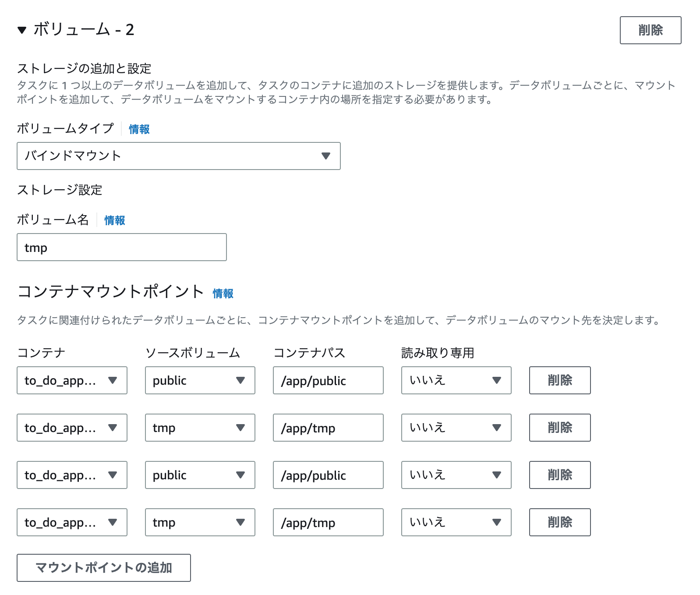
Task: Click the first /app/public コンテナパス field
Action: [x=328, y=380]
